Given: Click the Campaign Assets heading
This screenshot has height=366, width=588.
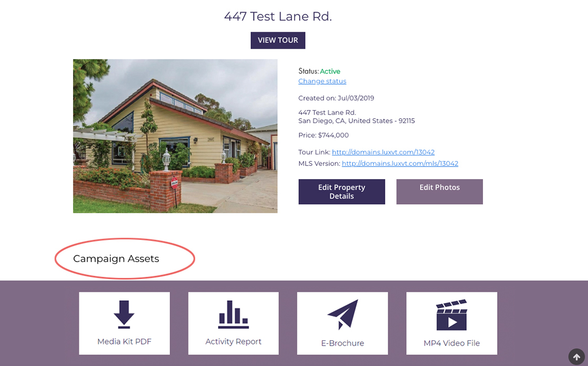Looking at the screenshot, I should (116, 259).
